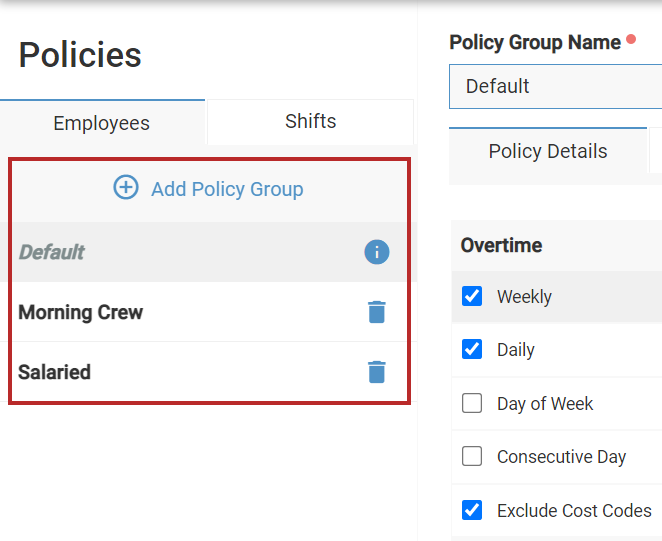Toggle the Exclude Cost Codes checkbox
Screen dimensions: 662x541
(472, 510)
